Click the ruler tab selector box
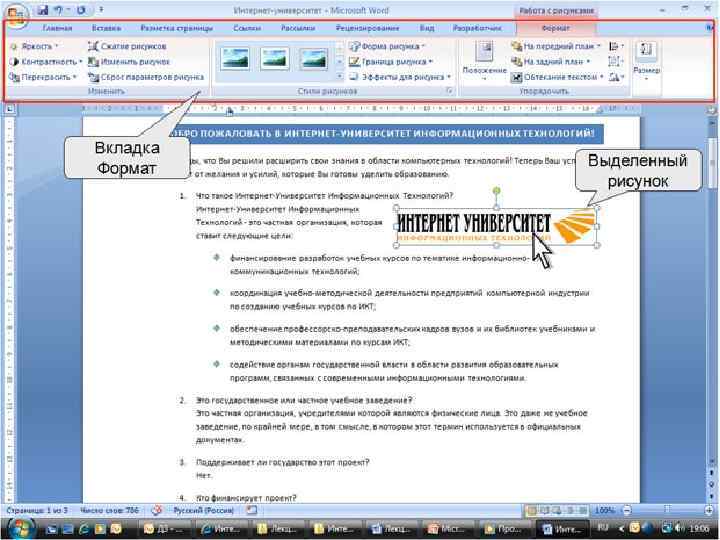 tap(9, 109)
